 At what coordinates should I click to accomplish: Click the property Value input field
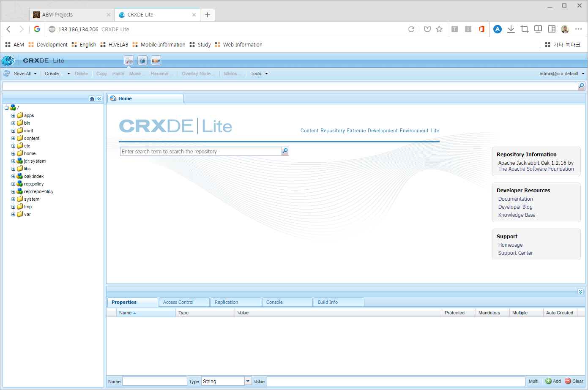pos(396,381)
